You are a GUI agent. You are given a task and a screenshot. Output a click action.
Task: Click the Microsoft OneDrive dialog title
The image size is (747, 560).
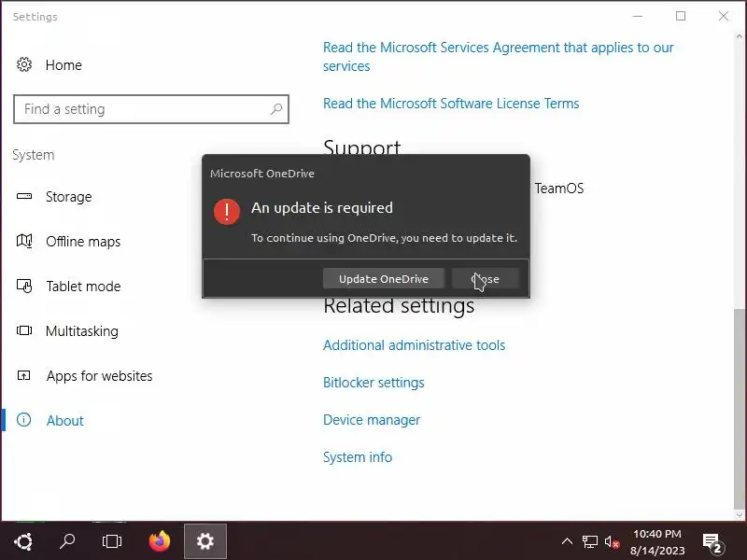[x=262, y=174]
